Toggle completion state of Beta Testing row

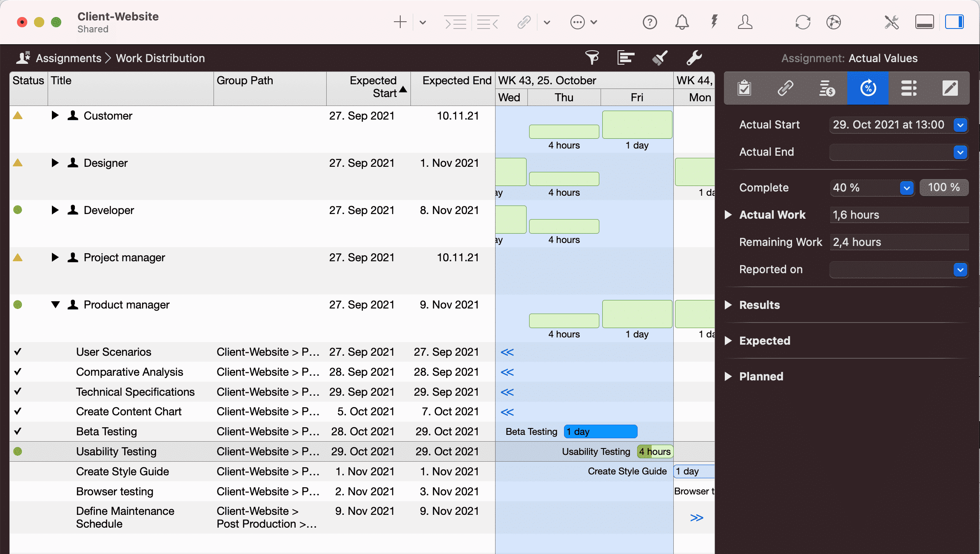point(17,431)
